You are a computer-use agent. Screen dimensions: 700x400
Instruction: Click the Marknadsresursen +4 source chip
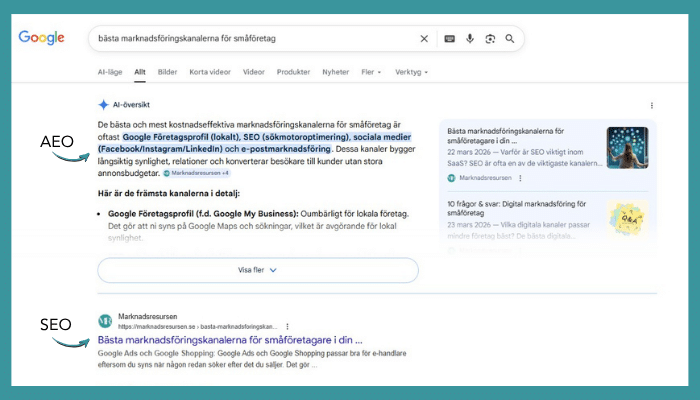click(196, 173)
